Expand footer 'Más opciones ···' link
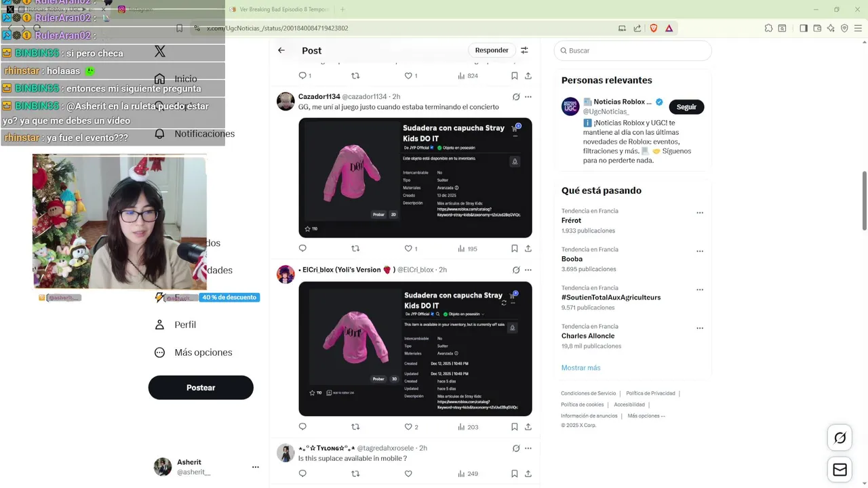The image size is (868, 488). tap(646, 415)
